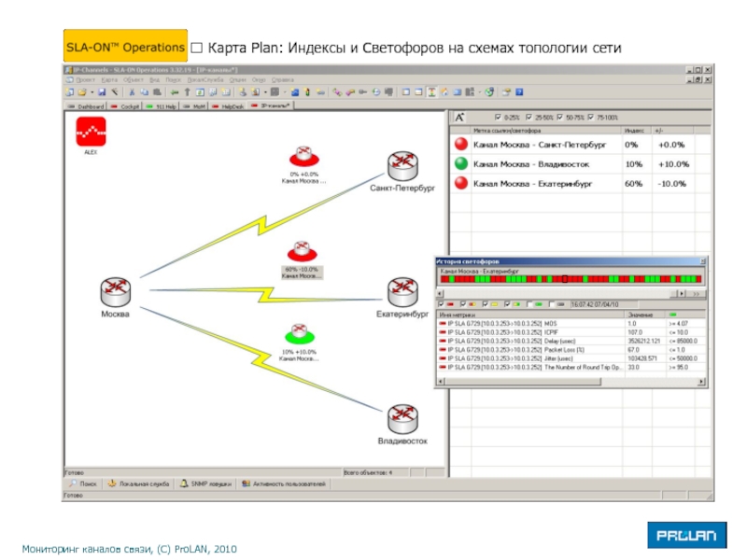
Task: Select the Владивосток router icon
Action: click(402, 419)
